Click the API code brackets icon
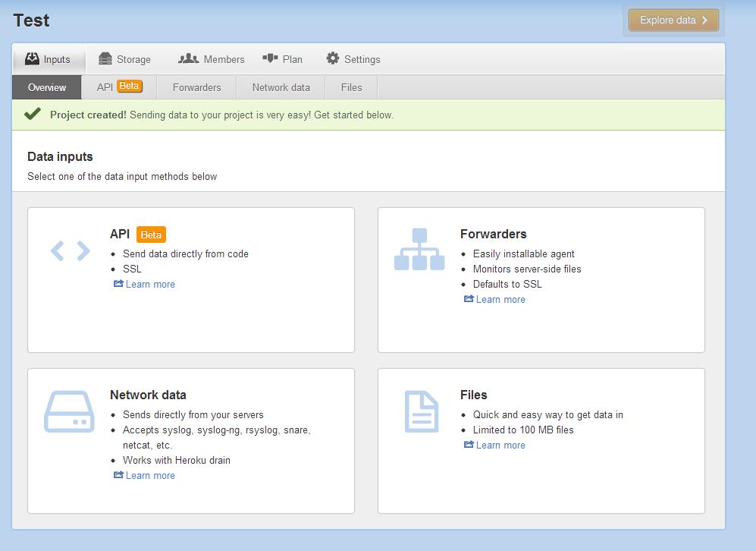Screen dimensions: 756x551 click(70, 250)
